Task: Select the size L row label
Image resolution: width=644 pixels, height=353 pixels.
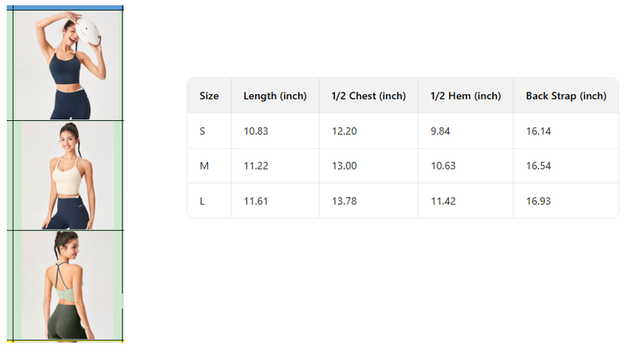Action: (202, 201)
